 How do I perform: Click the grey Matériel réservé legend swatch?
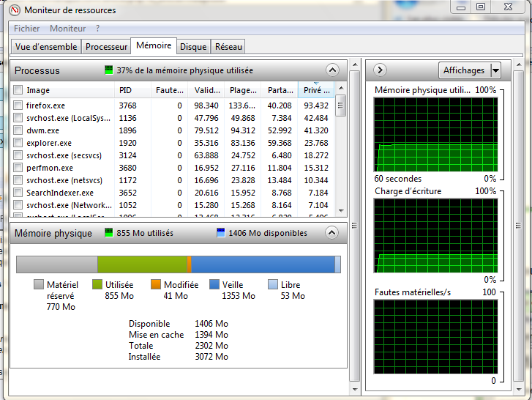point(39,284)
